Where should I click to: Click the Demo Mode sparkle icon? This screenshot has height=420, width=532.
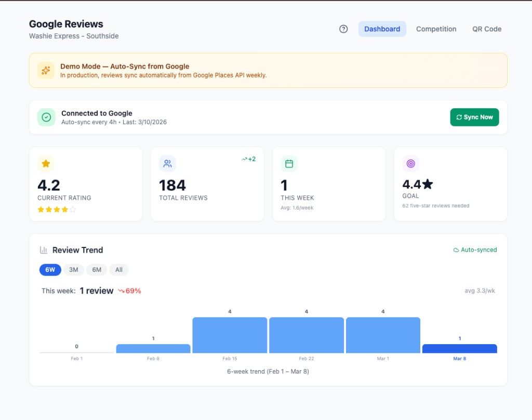tap(46, 70)
